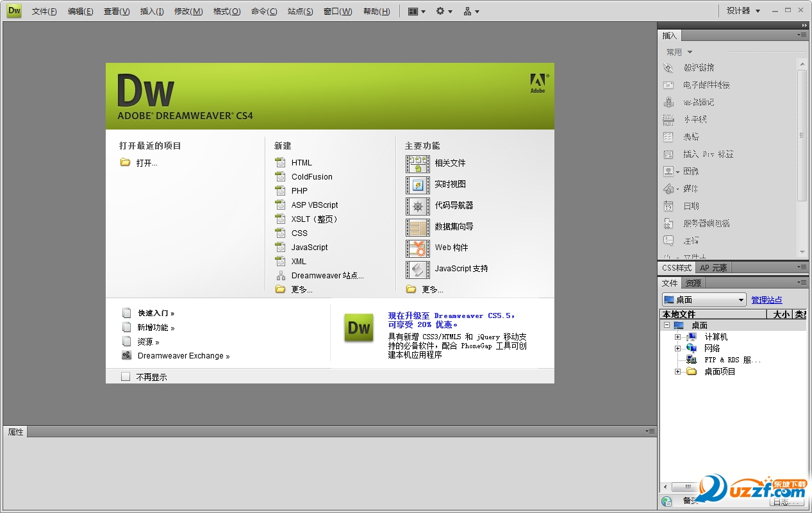Click the Related Files (相关文件) feature icon
Screen dimensions: 812x513
pyautogui.click(x=418, y=164)
